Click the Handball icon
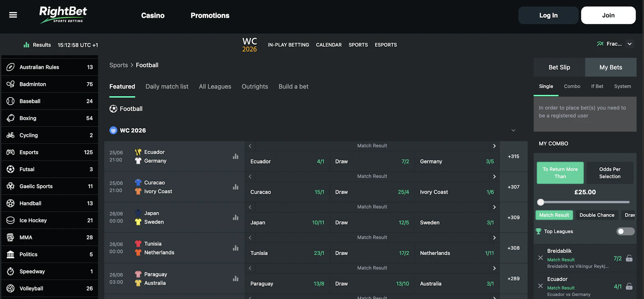The height and width of the screenshot is (299, 644). click(x=10, y=203)
